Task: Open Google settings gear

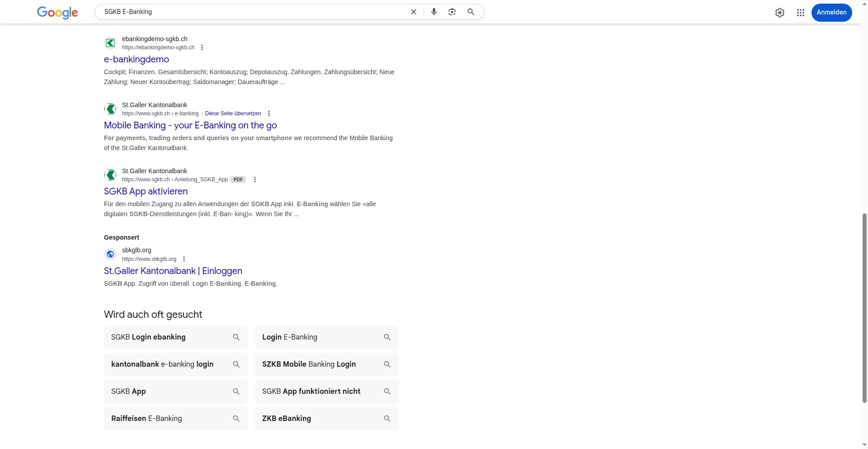Action: pyautogui.click(x=780, y=13)
